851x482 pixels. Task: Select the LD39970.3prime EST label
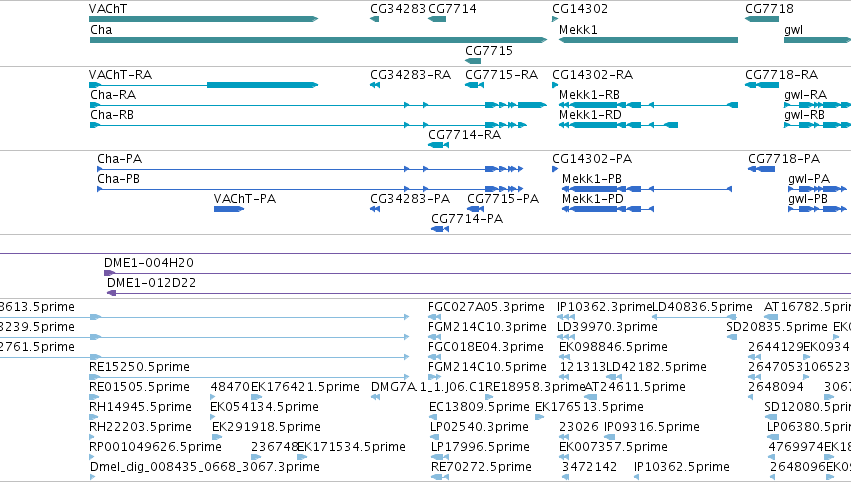(x=607, y=327)
